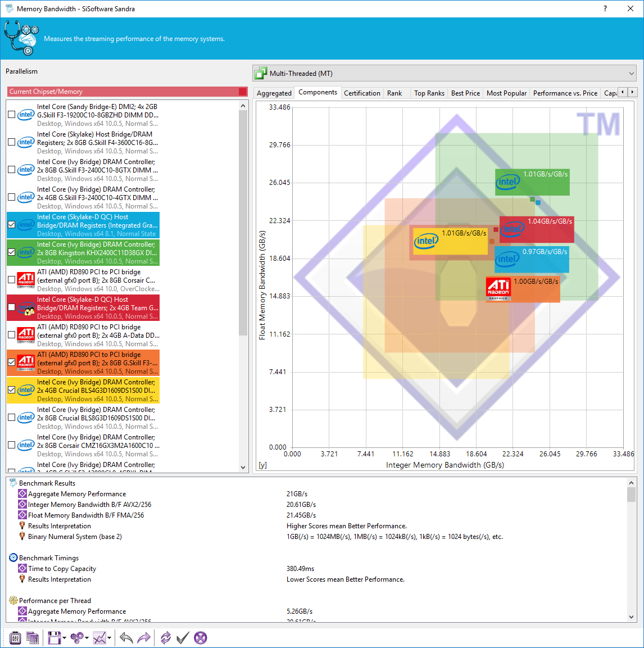
Task: Select the Components tab
Action: click(318, 92)
